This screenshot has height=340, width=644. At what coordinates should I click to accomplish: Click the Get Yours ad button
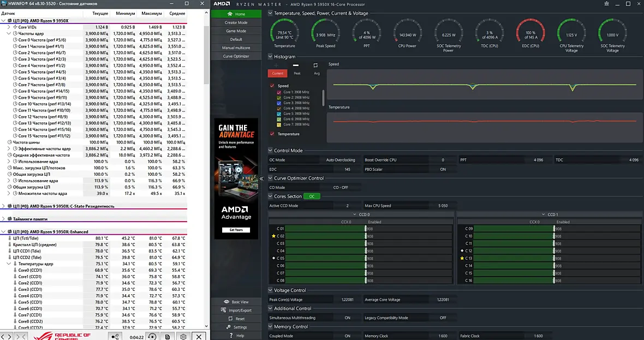[236, 230]
